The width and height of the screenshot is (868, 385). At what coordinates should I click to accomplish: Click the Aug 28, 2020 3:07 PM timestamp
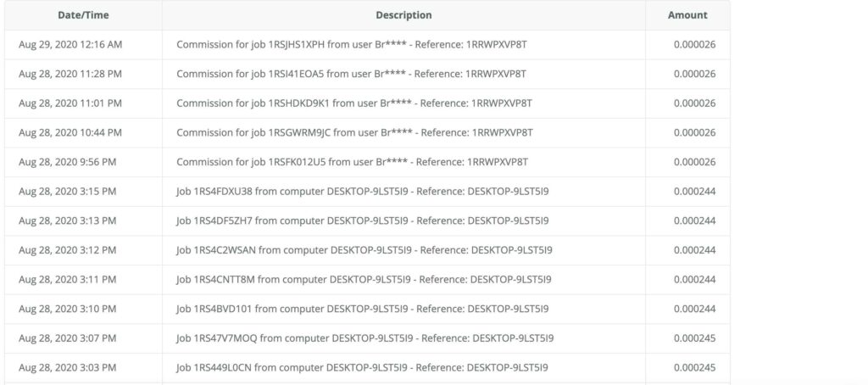tap(68, 338)
